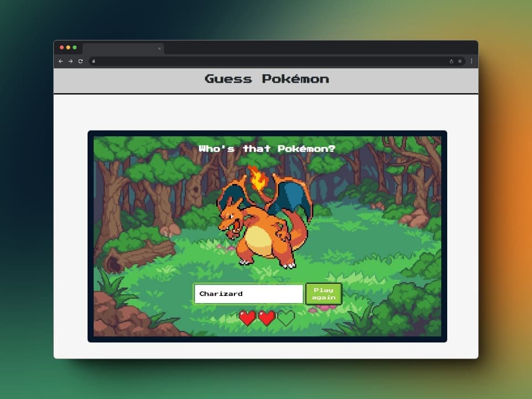Click the Play again button
This screenshot has height=399, width=532.
pos(324,294)
